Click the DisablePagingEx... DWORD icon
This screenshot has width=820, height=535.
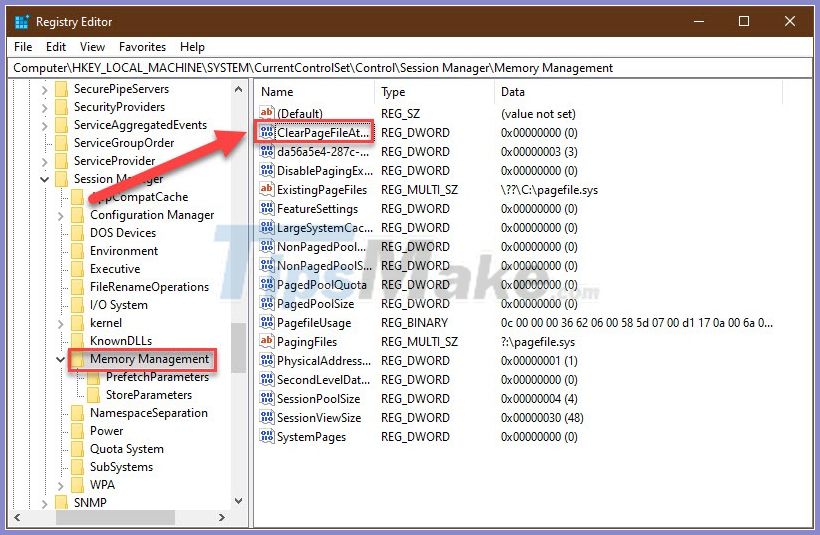tap(267, 170)
